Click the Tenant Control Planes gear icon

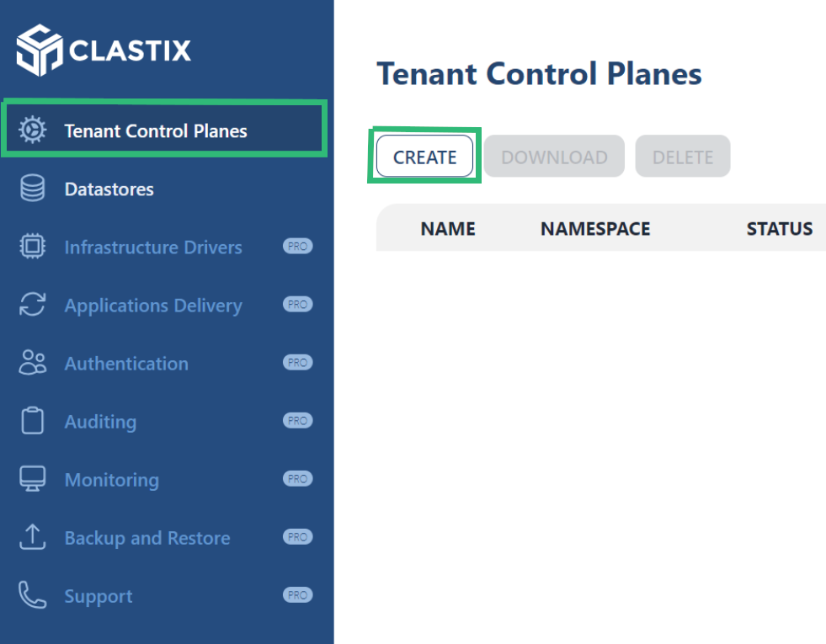(x=33, y=130)
